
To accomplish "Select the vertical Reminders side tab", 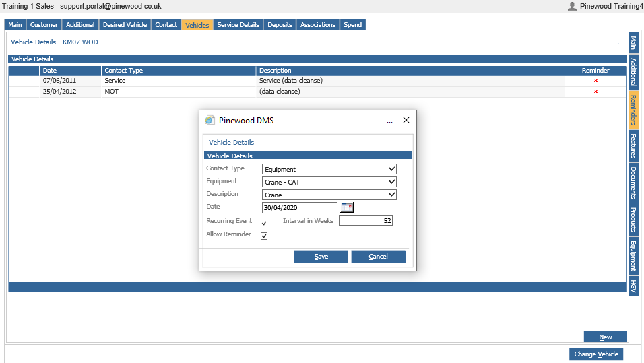I will pos(633,110).
